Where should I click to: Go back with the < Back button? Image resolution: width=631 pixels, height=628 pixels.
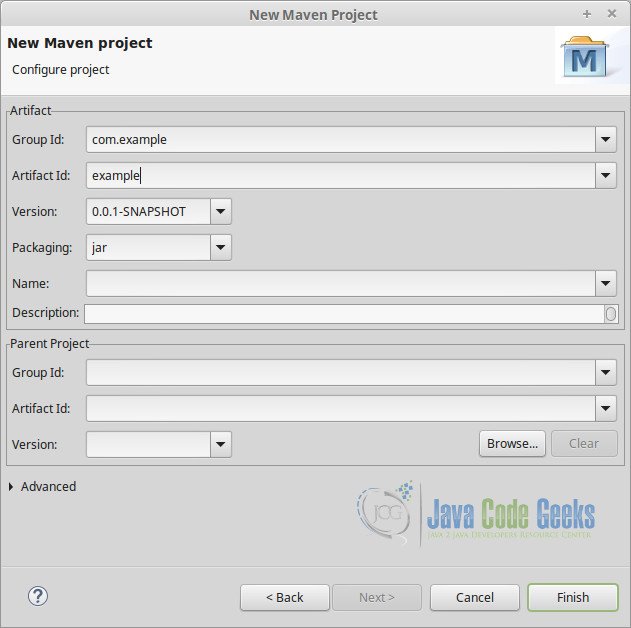[x=284, y=597]
